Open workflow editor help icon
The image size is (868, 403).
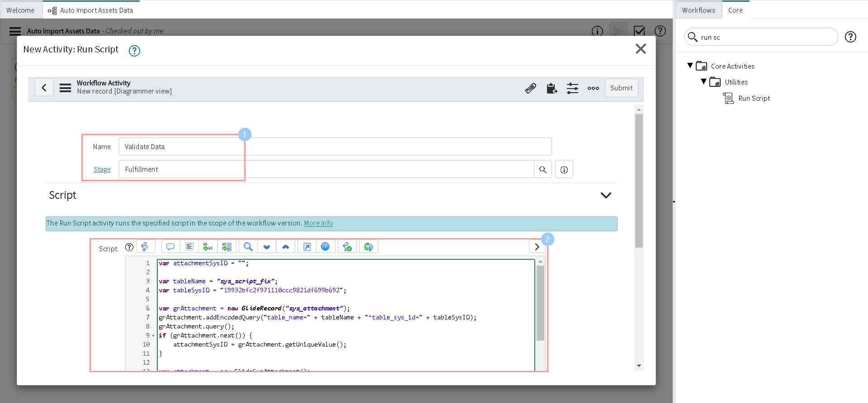660,31
